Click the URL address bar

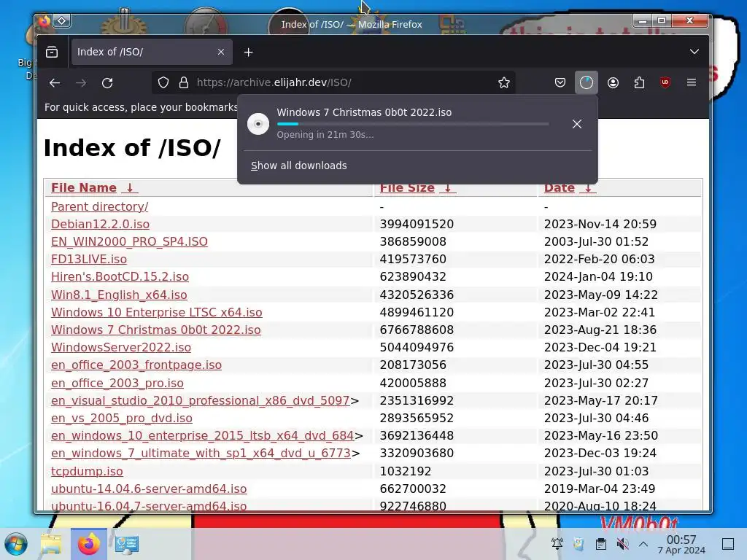click(333, 83)
